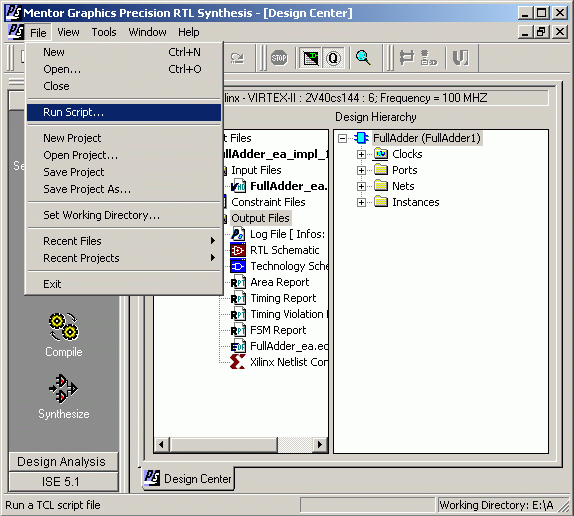The width and height of the screenshot is (574, 516).
Task: Open the Window menu
Action: (x=147, y=32)
